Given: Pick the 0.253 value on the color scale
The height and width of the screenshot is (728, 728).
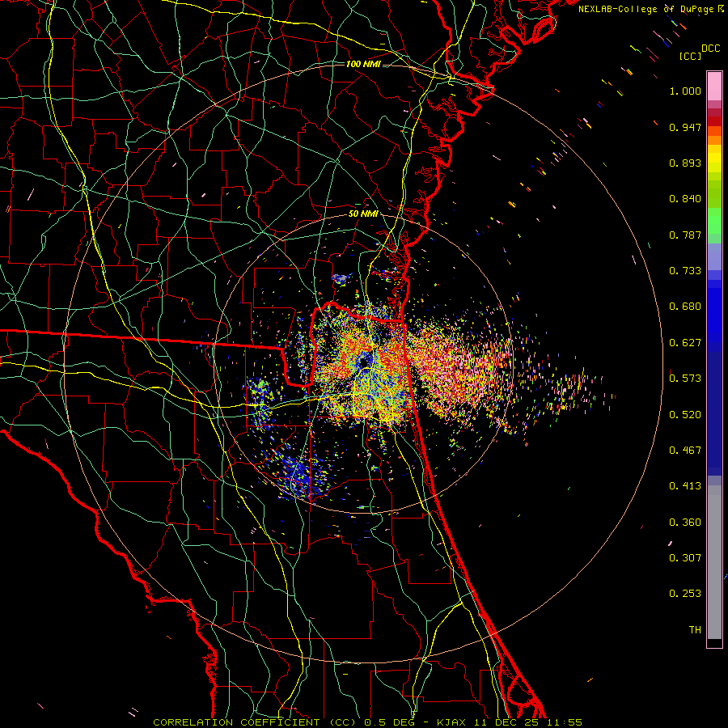Looking at the screenshot, I should click(x=685, y=594).
